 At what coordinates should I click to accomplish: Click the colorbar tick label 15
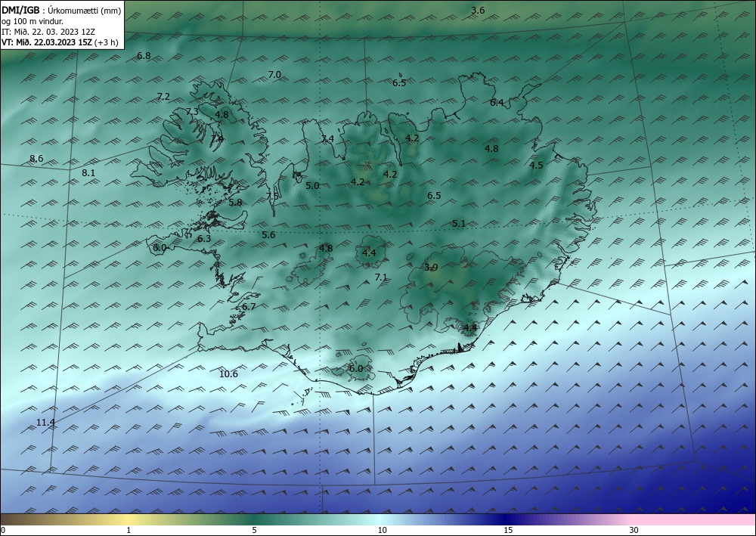pyautogui.click(x=508, y=530)
